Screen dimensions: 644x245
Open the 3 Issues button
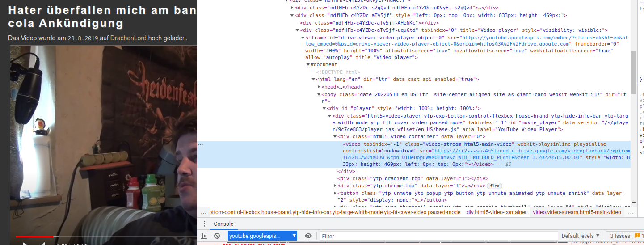click(x=627, y=236)
